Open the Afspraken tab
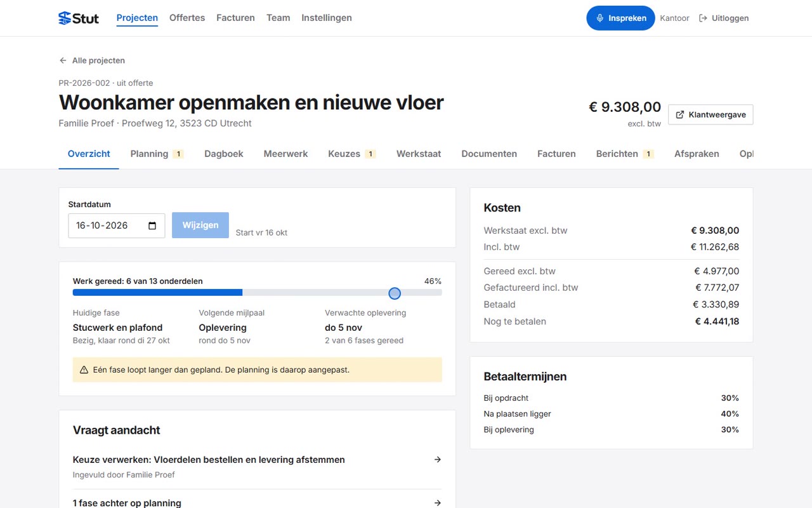This screenshot has width=812, height=508. (697, 154)
